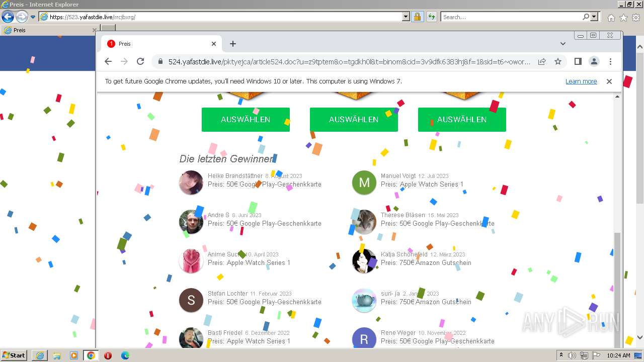
Task: Open Chrome profile avatar
Action: point(594,61)
